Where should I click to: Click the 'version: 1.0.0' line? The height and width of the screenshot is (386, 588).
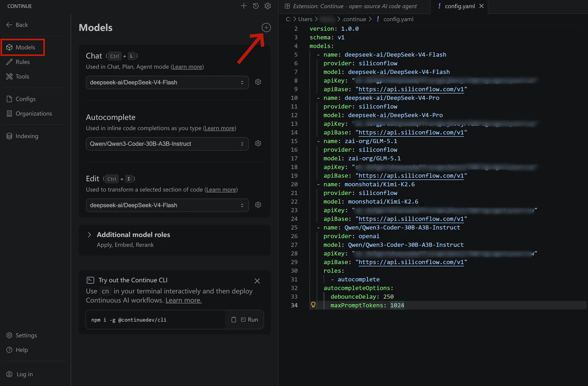(334, 28)
